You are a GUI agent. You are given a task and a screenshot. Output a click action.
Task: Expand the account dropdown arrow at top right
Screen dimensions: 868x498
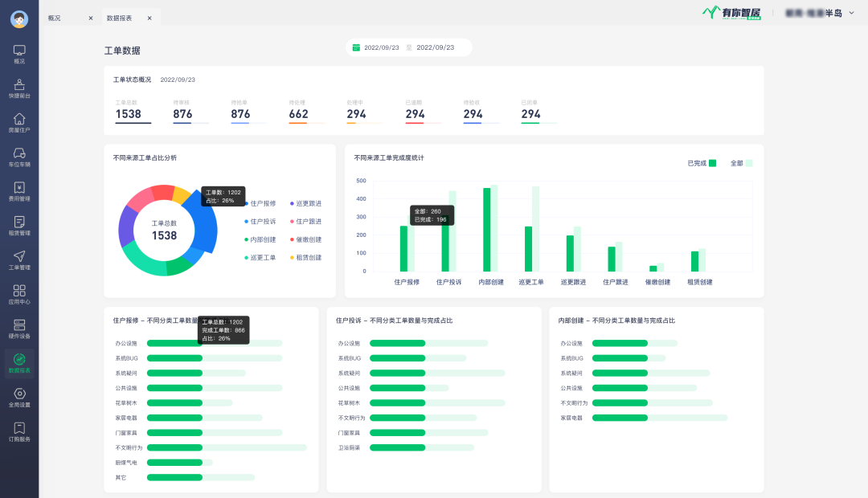pos(851,13)
